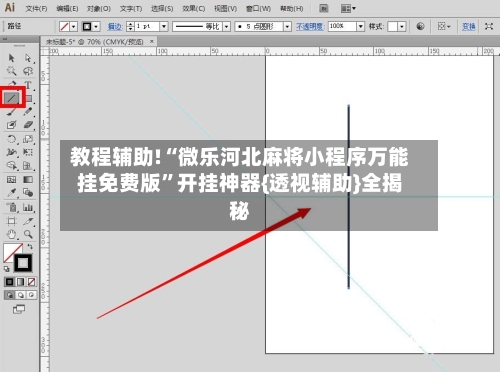Select the Pencil tool
Viewport: 500px width, 372px height.
pos(28,112)
